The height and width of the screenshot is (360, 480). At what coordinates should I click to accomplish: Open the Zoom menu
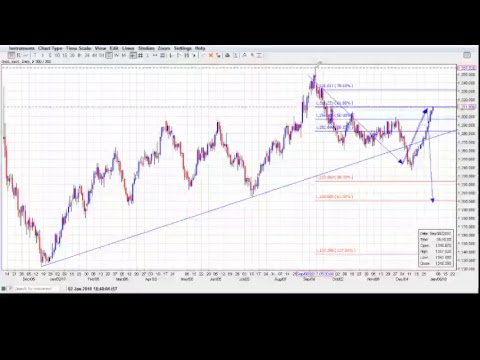point(164,48)
